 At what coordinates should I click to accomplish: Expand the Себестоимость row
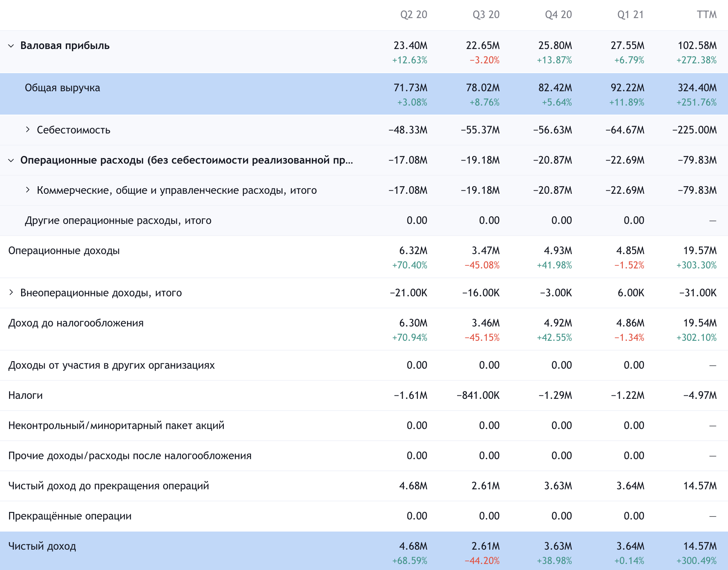coord(28,130)
